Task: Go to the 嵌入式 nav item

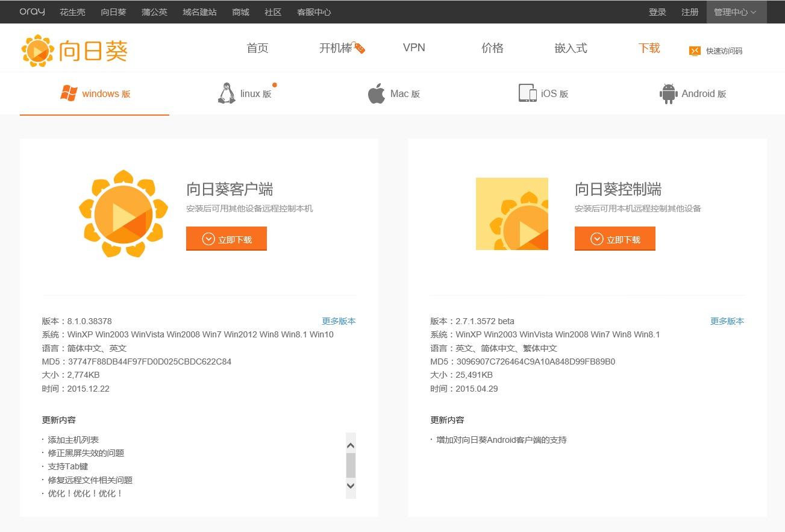Action: click(x=571, y=48)
